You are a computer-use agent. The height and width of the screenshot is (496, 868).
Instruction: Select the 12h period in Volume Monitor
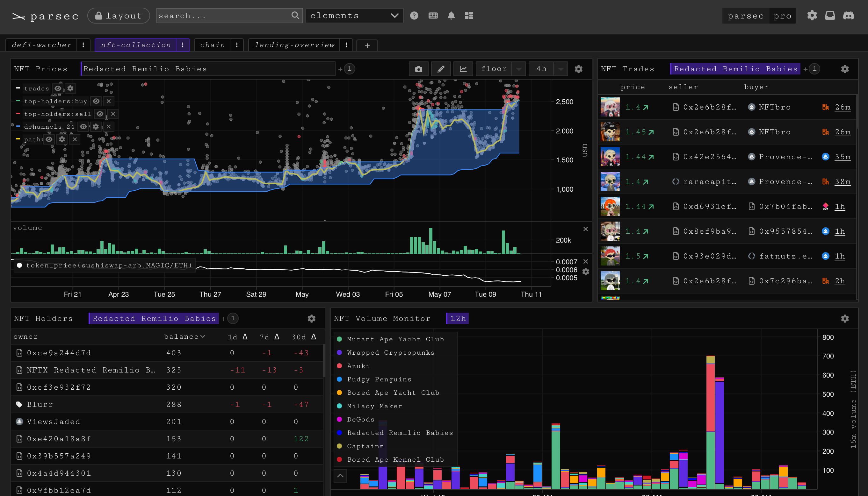[458, 319]
